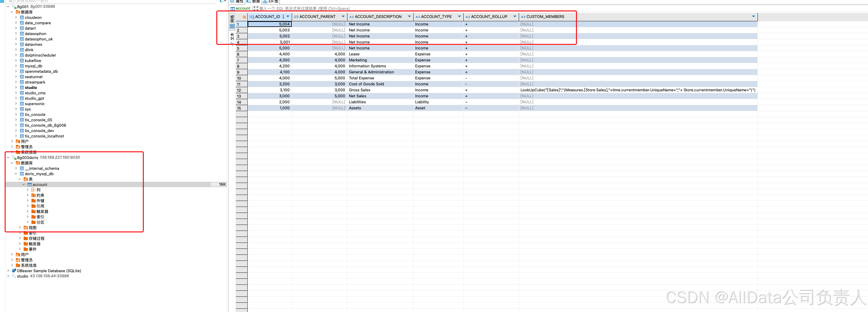868x312 pixels.
Task: Select row number 10 header
Action: (241, 78)
